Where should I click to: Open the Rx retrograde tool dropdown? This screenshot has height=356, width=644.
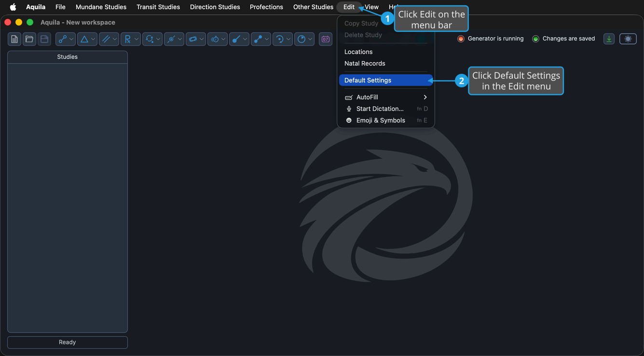131,39
